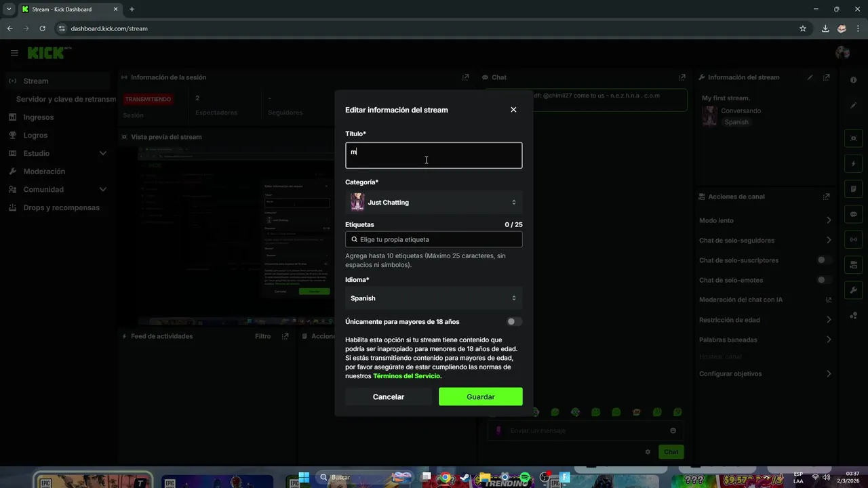This screenshot has height=488, width=868.
Task: Select Stream in the sidebar
Action: pyautogui.click(x=58, y=81)
